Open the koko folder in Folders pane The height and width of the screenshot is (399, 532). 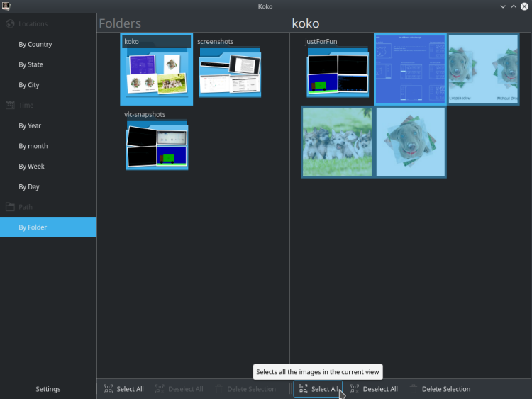coord(157,69)
